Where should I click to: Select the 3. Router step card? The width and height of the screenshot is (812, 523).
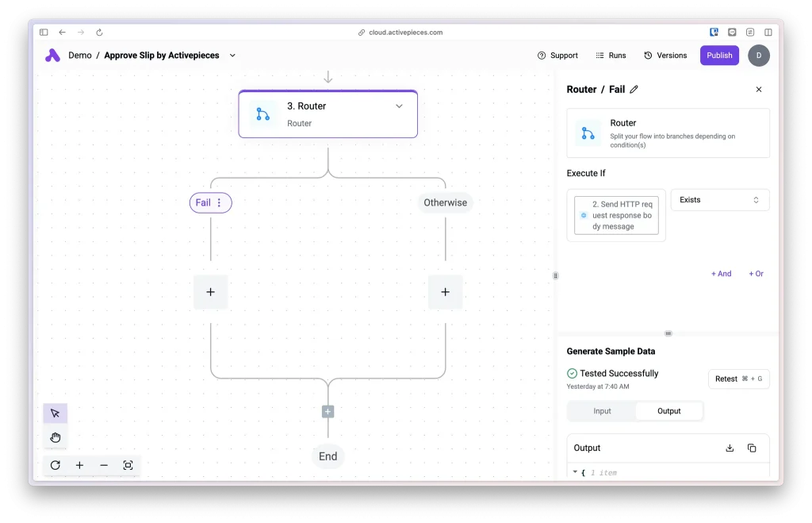[x=327, y=114]
